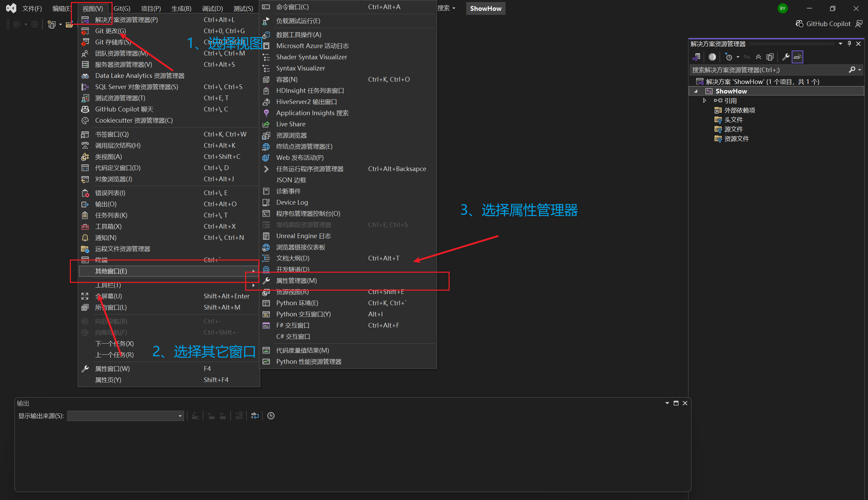Click the wrench icon for 属性管理器(M)
Viewport: 868px width, 500px height.
(x=266, y=280)
